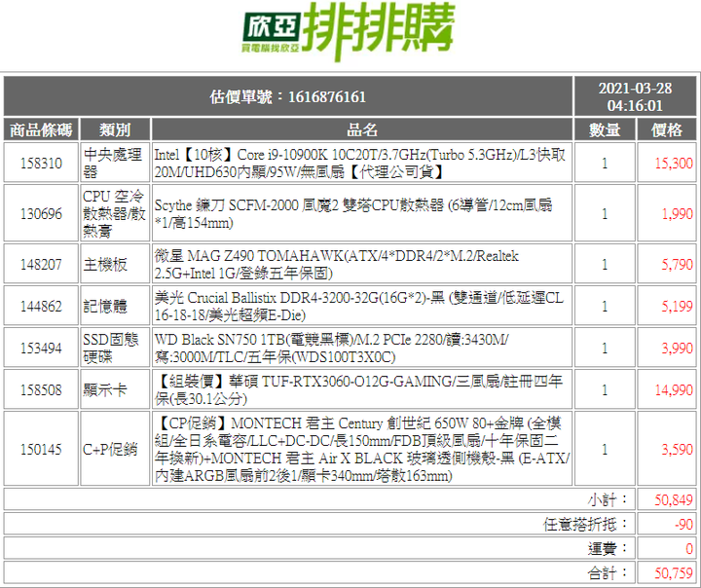This screenshot has width=701, height=588.
Task: Select quote number 1616876161 header
Action: (288, 96)
